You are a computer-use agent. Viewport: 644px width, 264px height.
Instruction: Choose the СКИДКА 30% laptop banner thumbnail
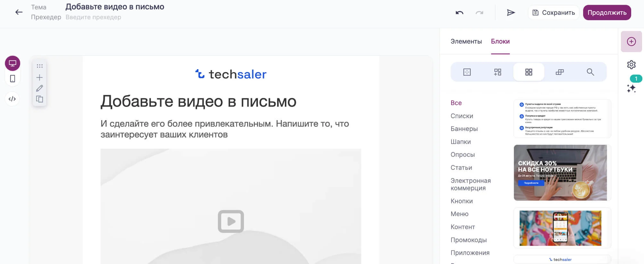(562, 173)
